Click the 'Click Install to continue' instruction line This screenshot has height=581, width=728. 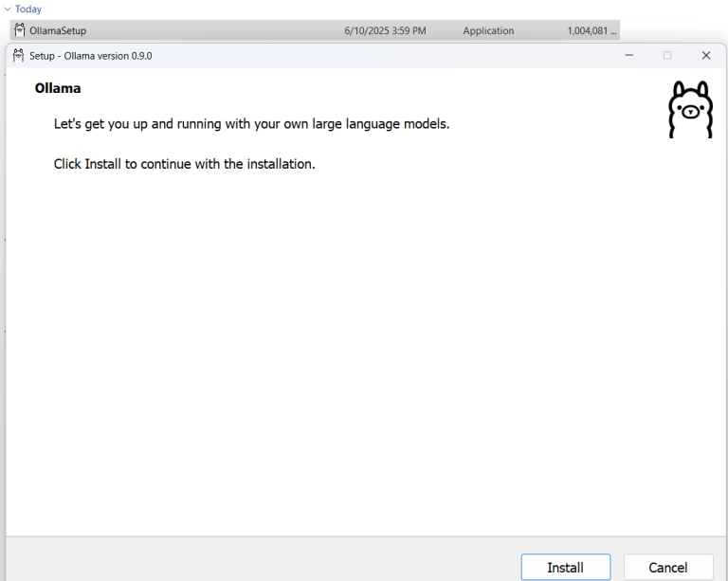[184, 164]
